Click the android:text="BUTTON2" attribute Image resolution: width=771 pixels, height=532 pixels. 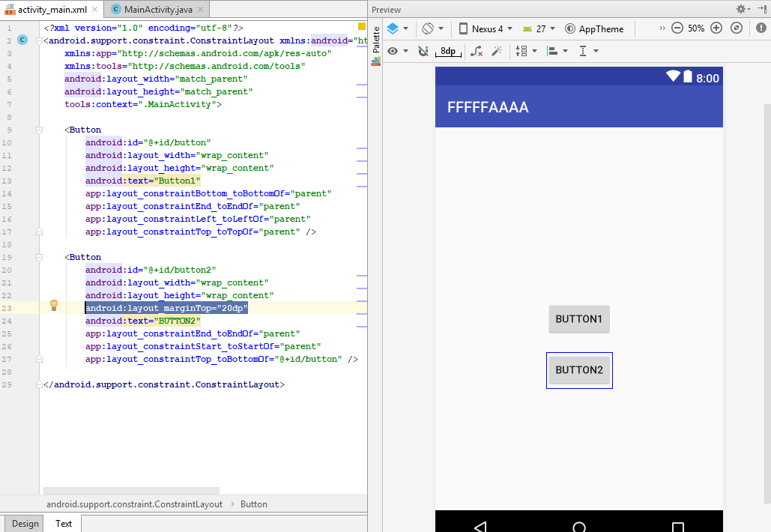click(x=142, y=321)
